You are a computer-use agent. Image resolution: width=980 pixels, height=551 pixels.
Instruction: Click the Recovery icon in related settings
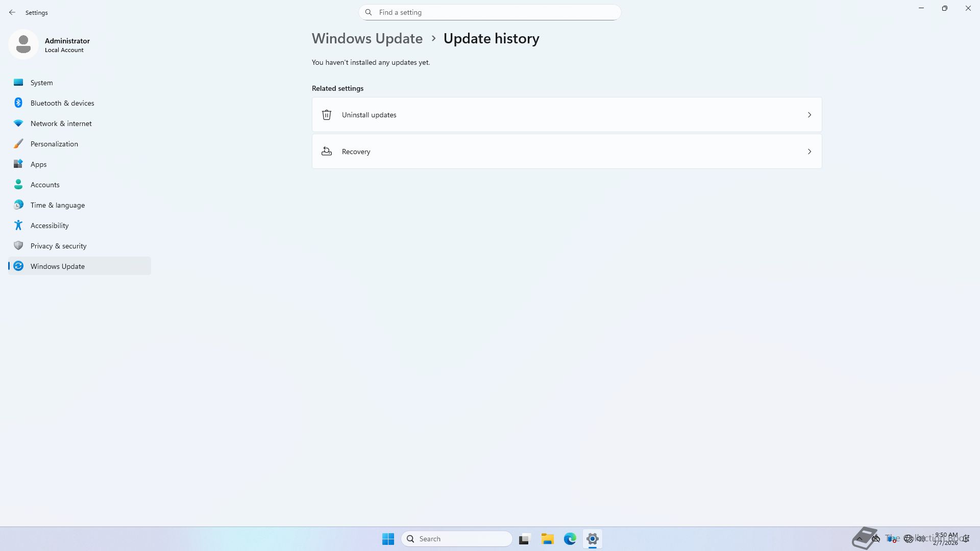[x=327, y=152]
